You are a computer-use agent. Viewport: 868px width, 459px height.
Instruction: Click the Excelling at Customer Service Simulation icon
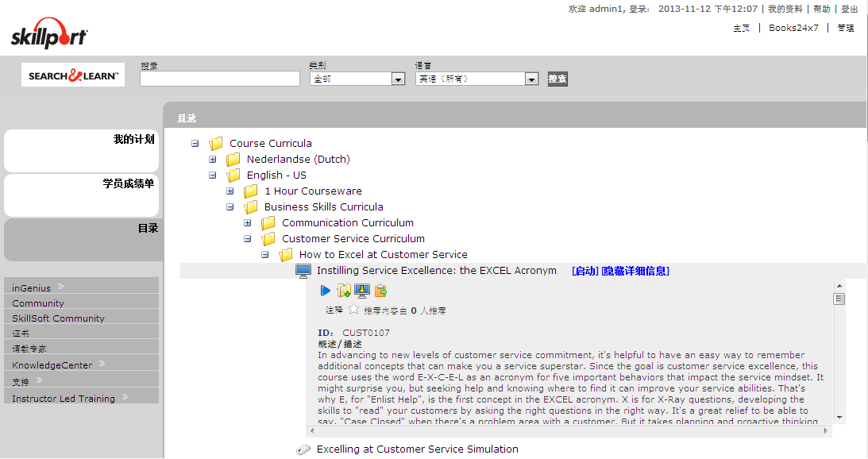(x=303, y=449)
